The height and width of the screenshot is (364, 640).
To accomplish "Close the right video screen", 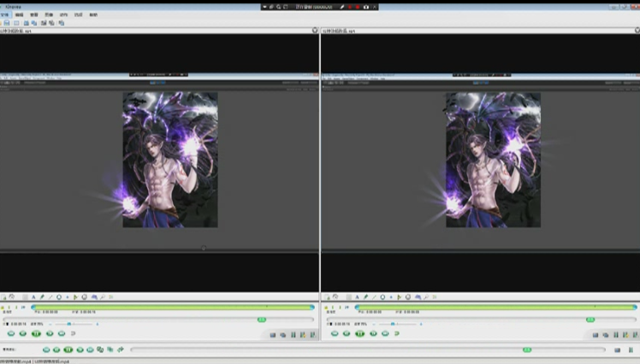I will (x=637, y=30).
